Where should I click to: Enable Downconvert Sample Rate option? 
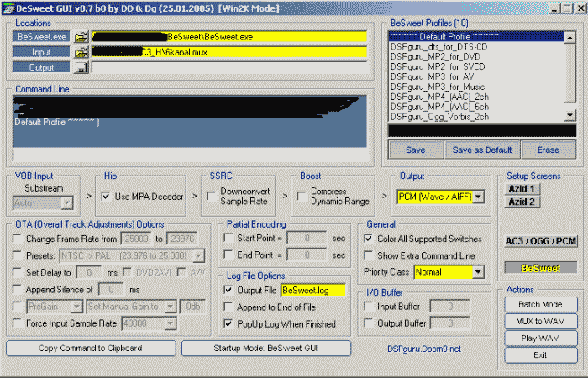tap(213, 197)
